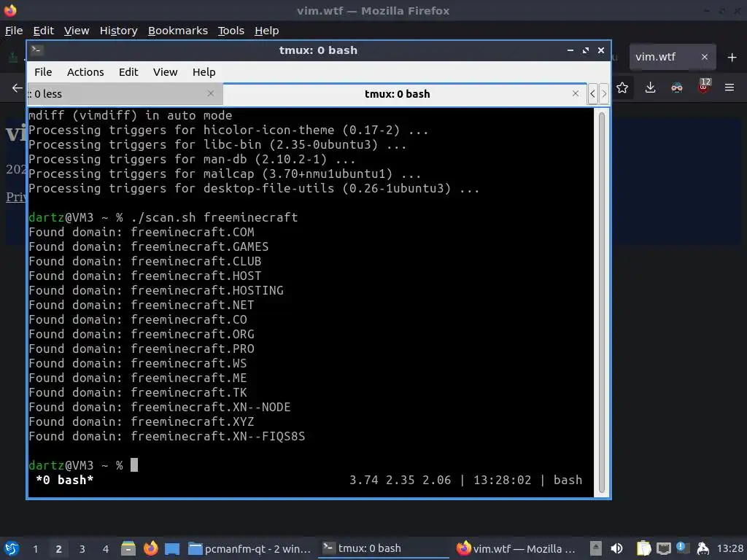Open the taskbar clock showing 13:28
Screen dimensions: 747x560
(730, 548)
